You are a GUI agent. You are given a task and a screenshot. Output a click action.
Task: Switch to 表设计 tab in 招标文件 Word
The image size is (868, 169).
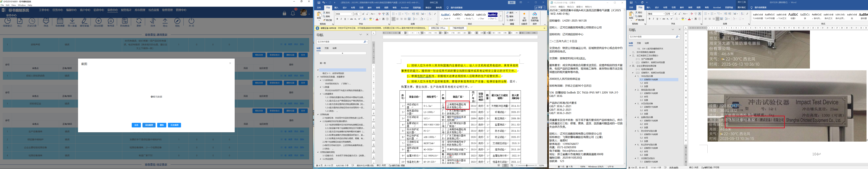coord(428,7)
